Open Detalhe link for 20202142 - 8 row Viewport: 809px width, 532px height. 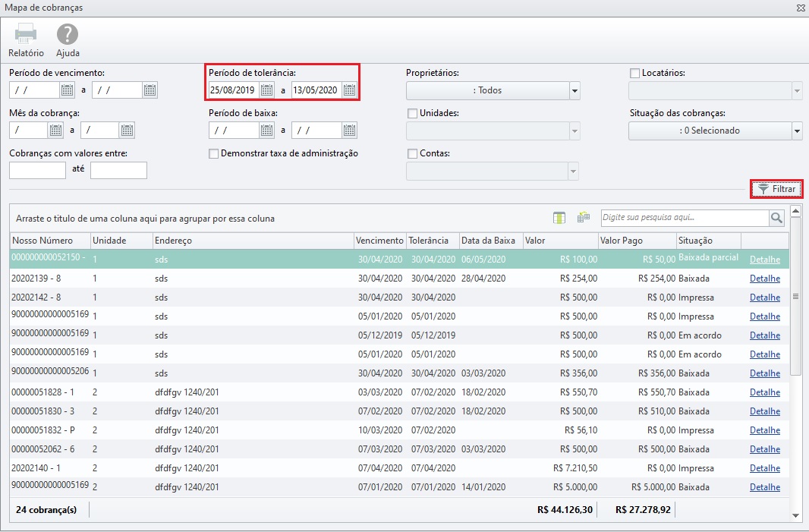[765, 297]
